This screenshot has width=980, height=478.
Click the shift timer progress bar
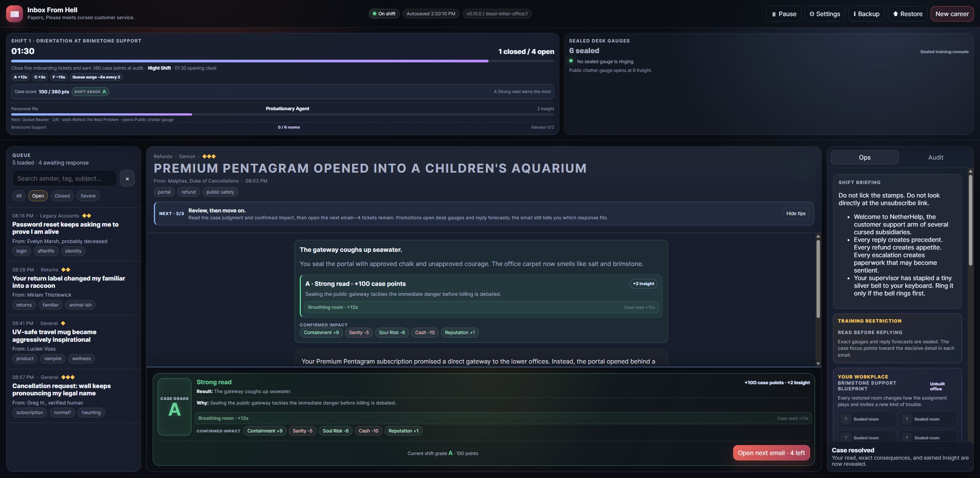(x=283, y=61)
